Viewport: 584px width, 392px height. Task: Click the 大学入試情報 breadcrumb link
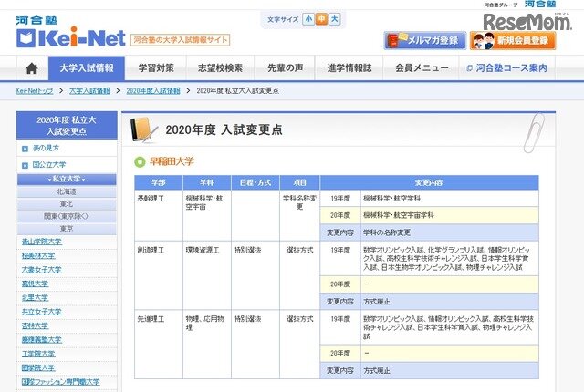89,91
